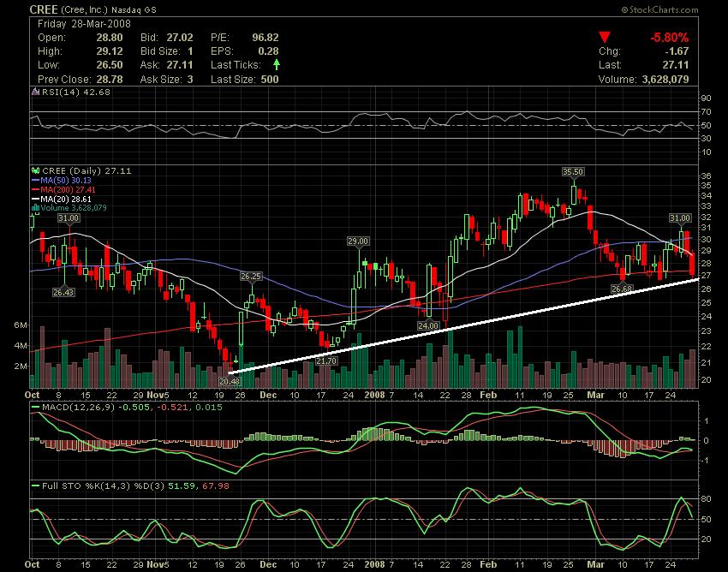Click the "Bid Size:" label
This screenshot has width=728, height=572.
click(160, 51)
